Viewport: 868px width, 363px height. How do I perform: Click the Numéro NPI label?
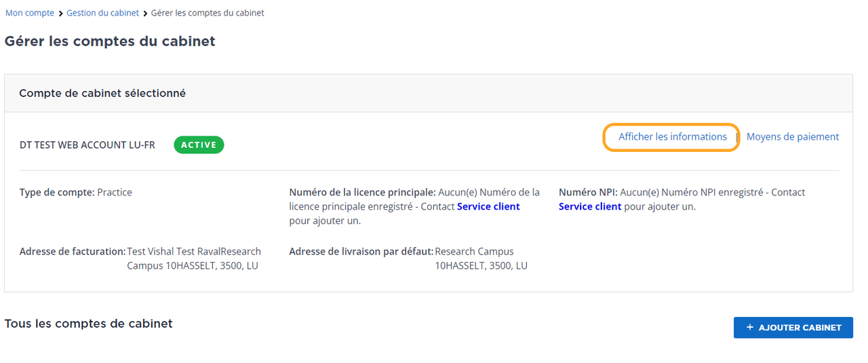(x=587, y=193)
